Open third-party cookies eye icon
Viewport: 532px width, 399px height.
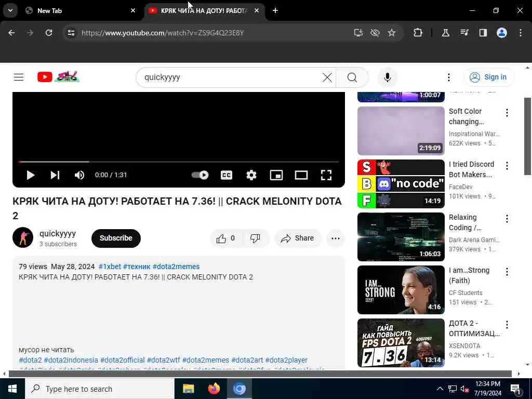coord(375,33)
